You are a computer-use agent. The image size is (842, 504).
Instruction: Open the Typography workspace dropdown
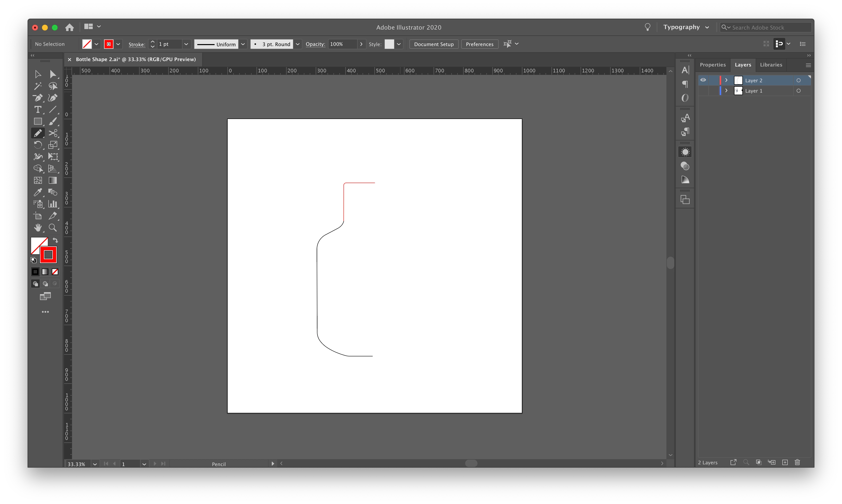click(x=686, y=27)
